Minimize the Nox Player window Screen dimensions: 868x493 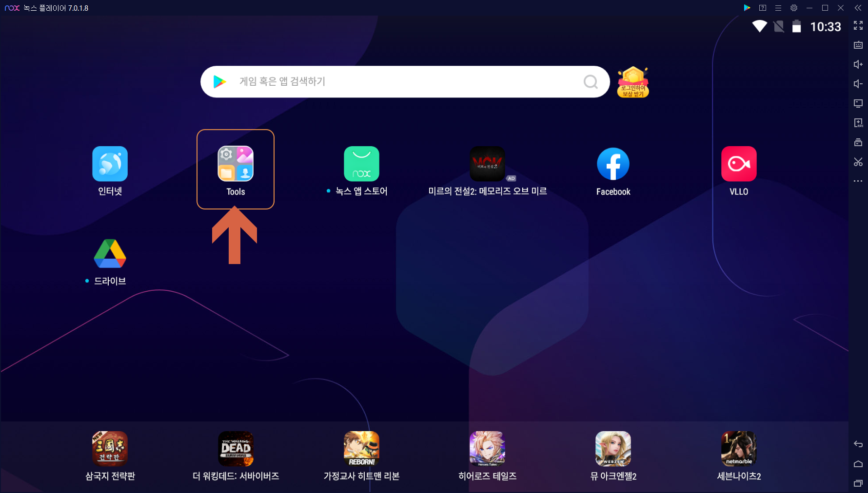[x=809, y=8]
